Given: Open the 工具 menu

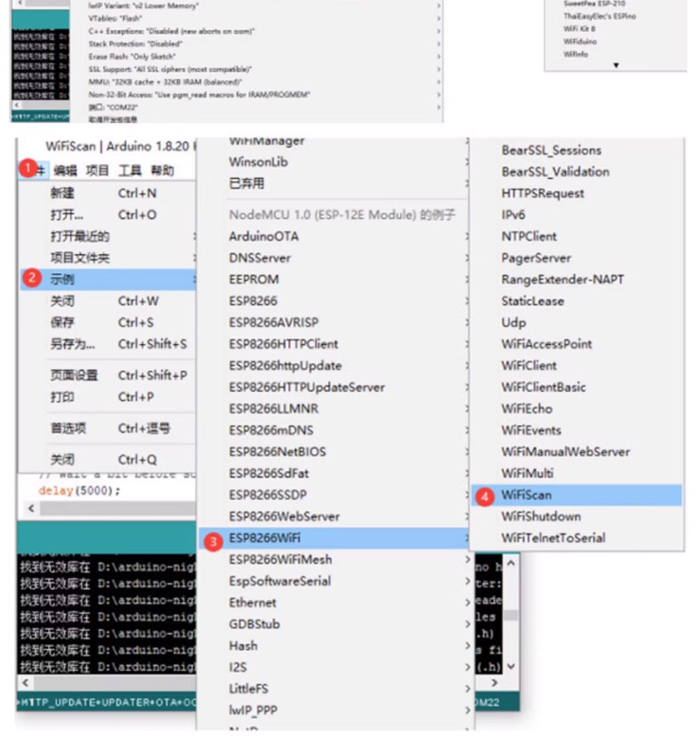Looking at the screenshot, I should [x=130, y=170].
